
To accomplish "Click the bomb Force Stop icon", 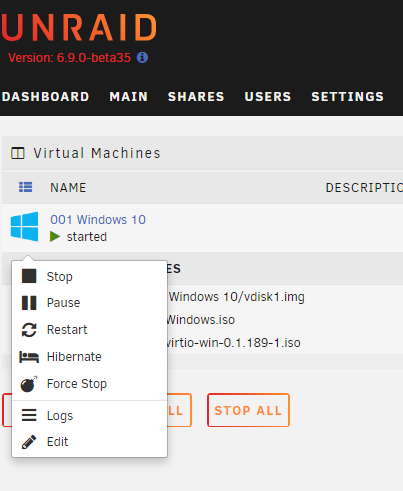I will click(29, 384).
